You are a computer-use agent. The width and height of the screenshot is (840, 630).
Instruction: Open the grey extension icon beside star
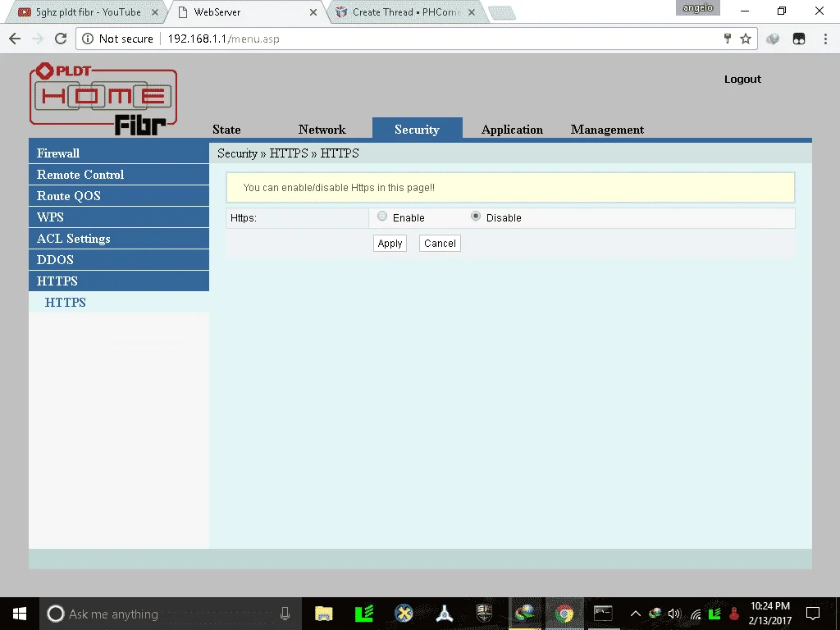click(773, 39)
